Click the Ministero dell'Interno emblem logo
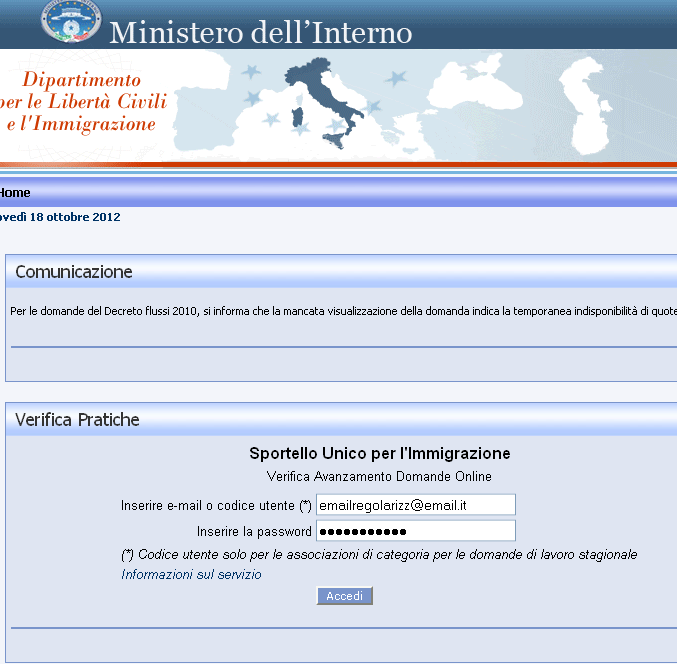Screen dimensions: 677x664 tap(71, 21)
